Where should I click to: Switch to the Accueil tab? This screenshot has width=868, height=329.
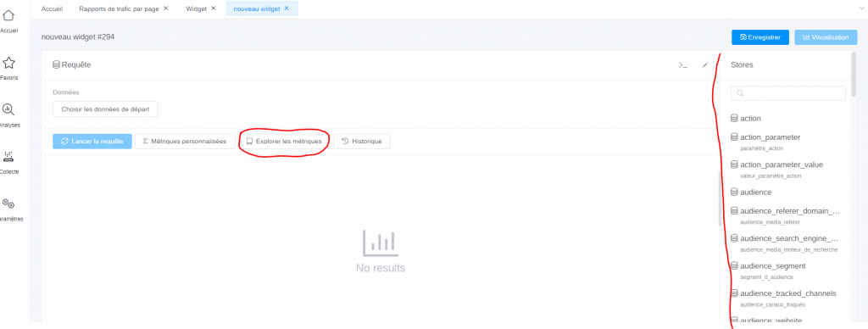pos(52,8)
